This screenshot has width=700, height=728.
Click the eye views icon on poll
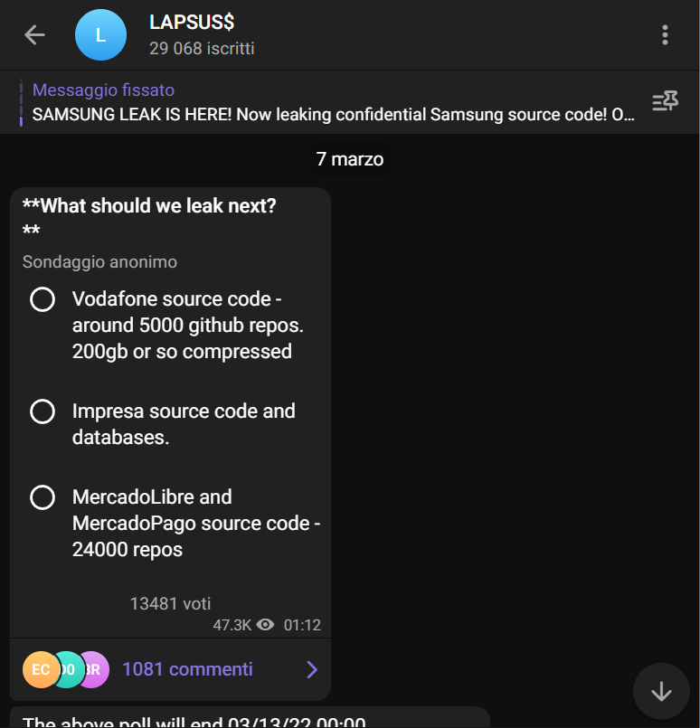point(265,625)
